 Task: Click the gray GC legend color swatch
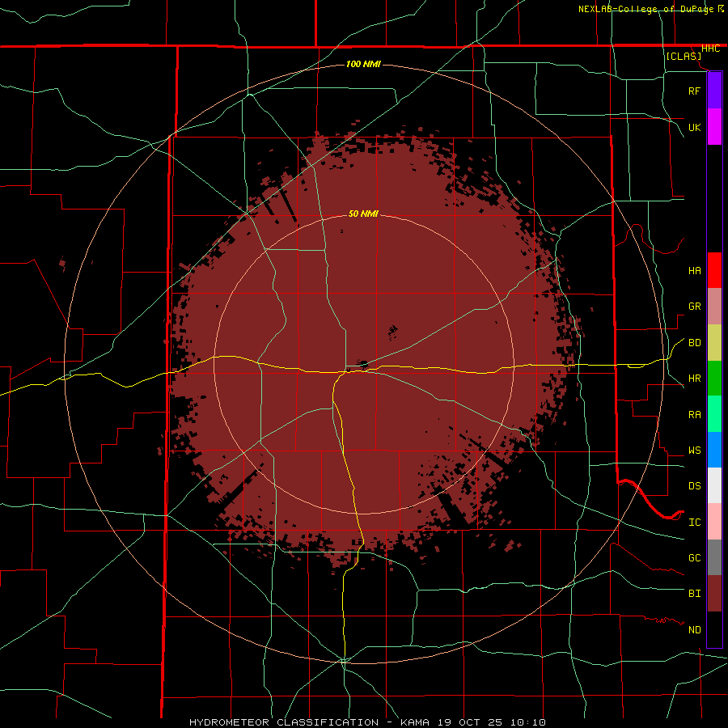[x=714, y=557]
